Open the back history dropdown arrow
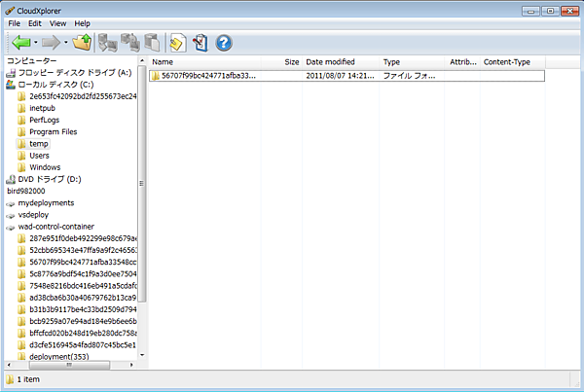 pyautogui.click(x=36, y=43)
